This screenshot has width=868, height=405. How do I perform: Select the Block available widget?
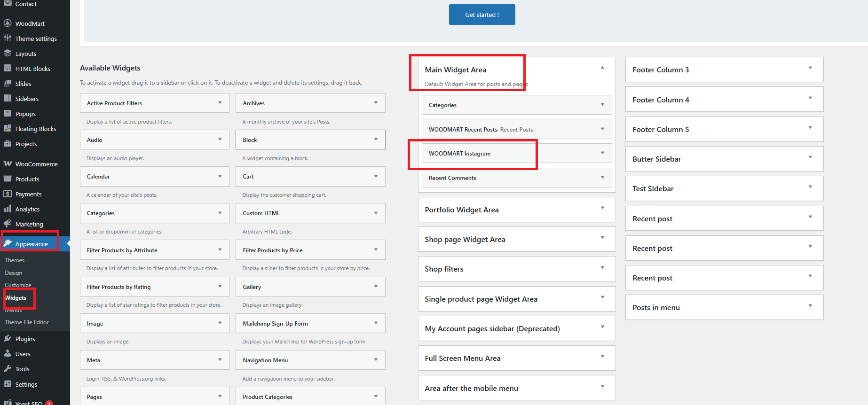coord(310,140)
